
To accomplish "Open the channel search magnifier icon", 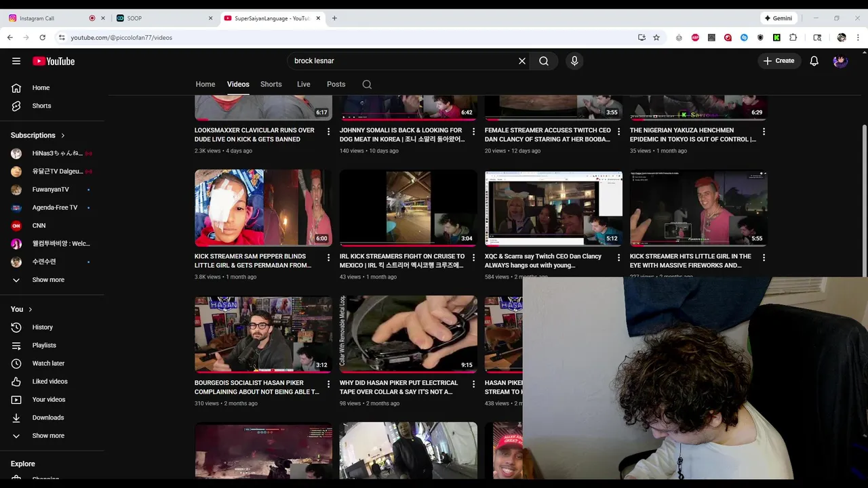I will click(367, 85).
